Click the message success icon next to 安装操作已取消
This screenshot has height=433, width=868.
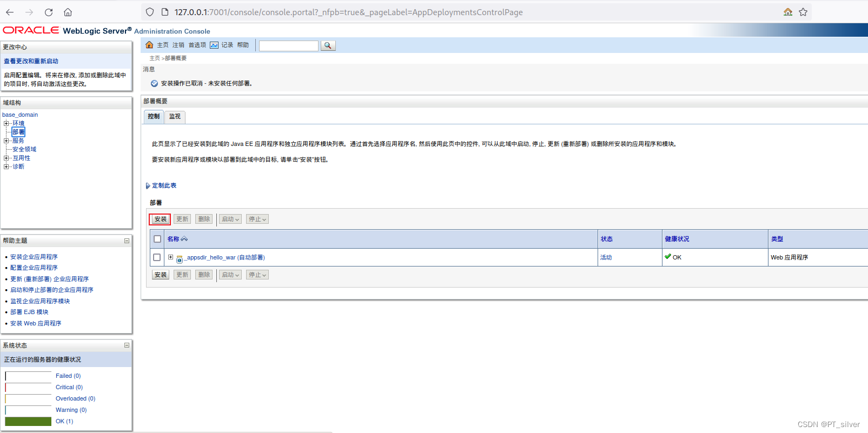pyautogui.click(x=154, y=83)
